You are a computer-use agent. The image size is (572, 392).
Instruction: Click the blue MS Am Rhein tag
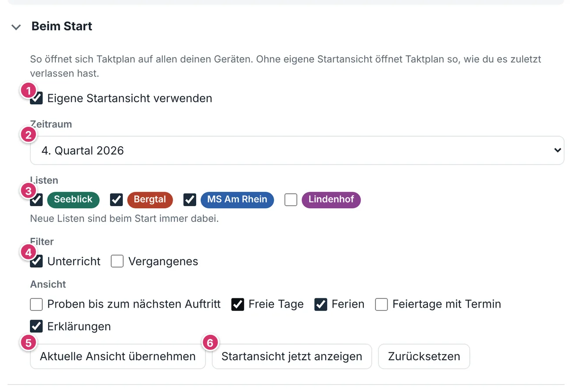pos(237,200)
